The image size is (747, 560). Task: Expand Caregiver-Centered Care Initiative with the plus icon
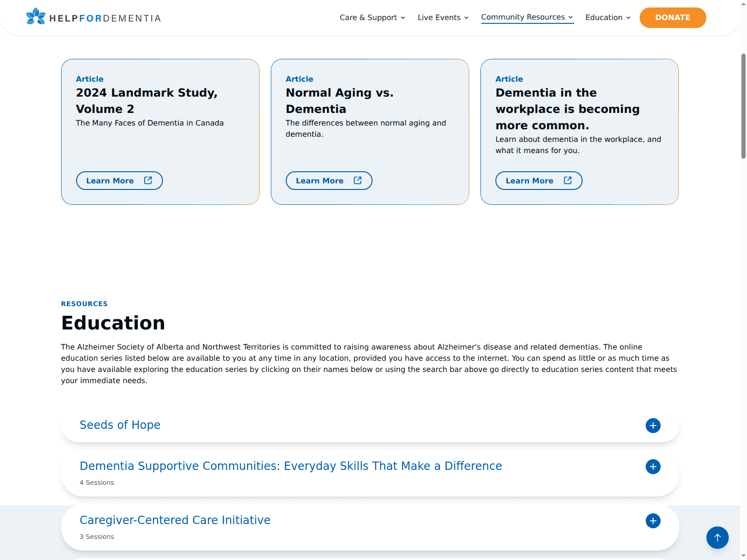tap(653, 521)
